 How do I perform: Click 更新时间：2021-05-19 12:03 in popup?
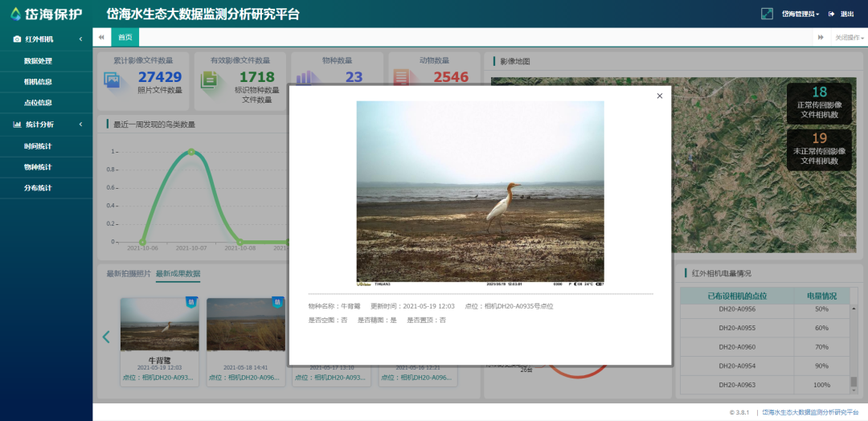(412, 306)
